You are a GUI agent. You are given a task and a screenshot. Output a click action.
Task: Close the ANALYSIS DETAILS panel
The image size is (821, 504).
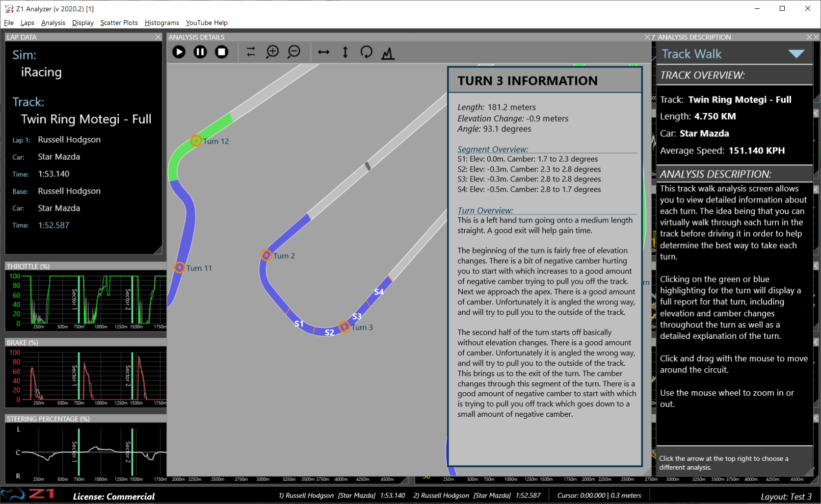coord(647,37)
